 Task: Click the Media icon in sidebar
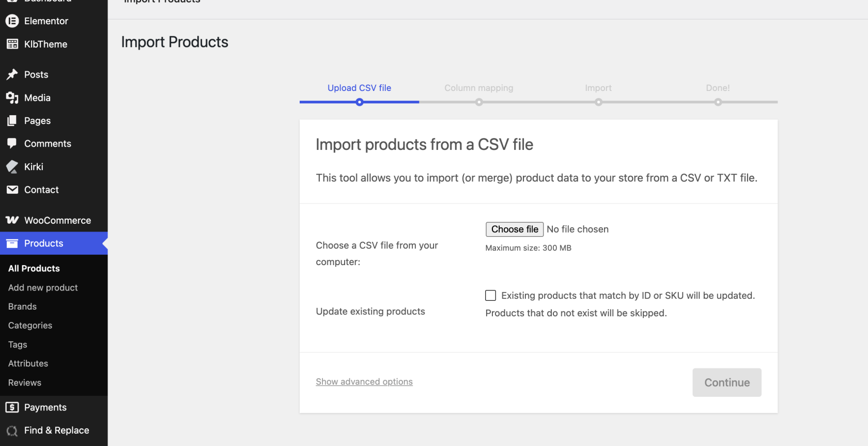12,98
